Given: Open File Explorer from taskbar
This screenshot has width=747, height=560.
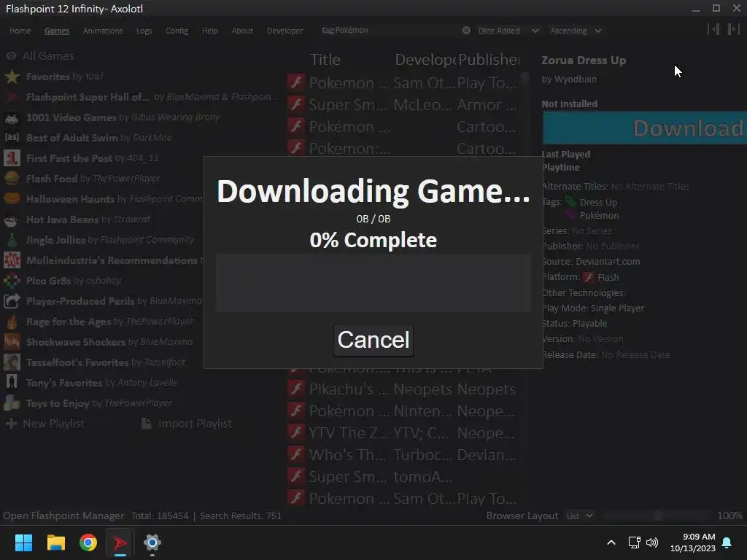Looking at the screenshot, I should (55, 542).
